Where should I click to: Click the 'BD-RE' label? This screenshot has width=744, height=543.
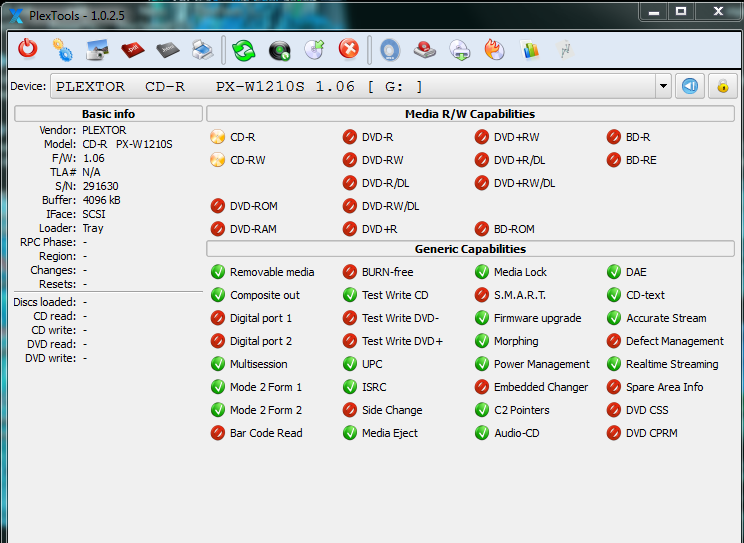point(641,160)
